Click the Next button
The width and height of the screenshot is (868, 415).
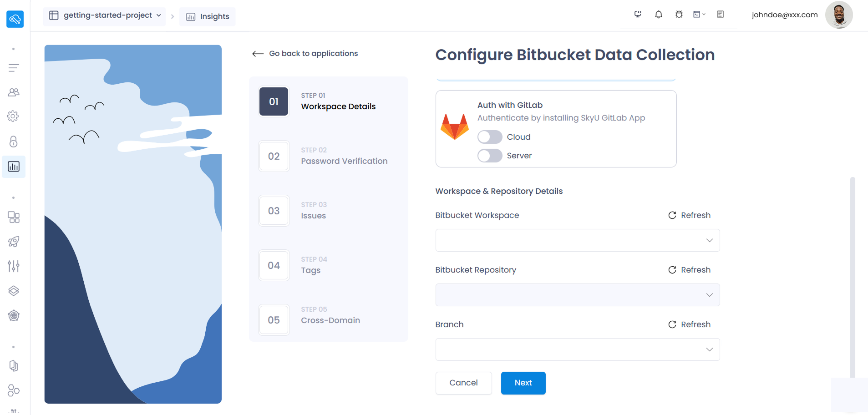[x=523, y=383]
